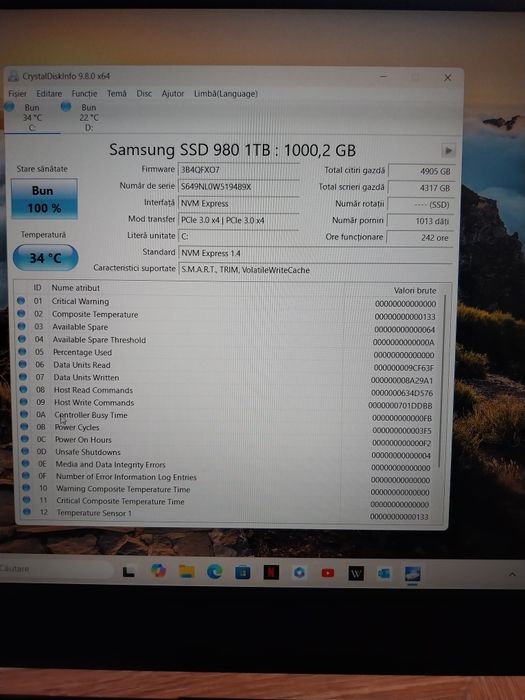Open File Explorer from the taskbar
The image size is (525, 700).
187,571
